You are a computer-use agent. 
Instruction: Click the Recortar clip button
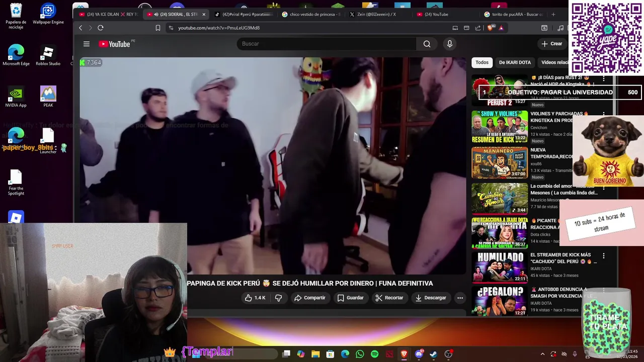click(x=389, y=298)
